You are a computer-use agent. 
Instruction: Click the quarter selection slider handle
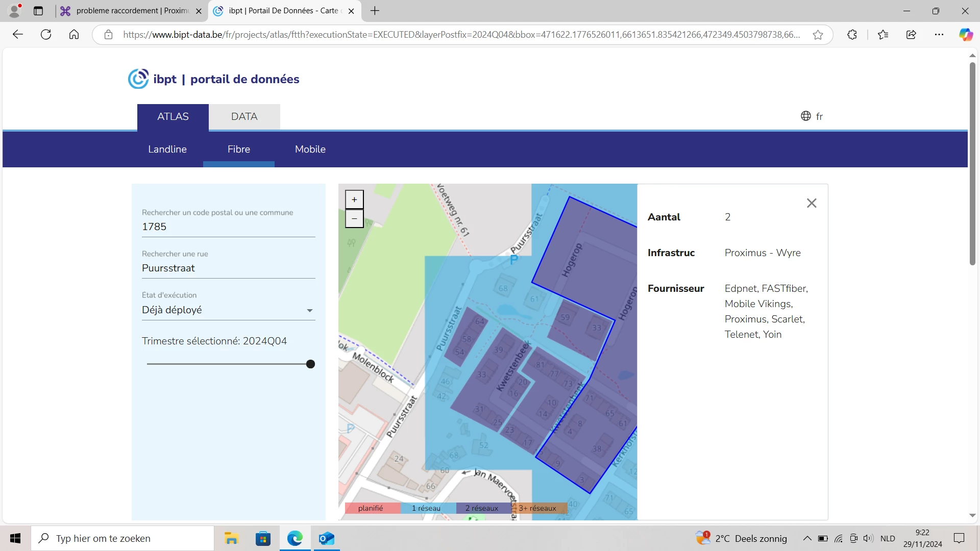click(310, 364)
